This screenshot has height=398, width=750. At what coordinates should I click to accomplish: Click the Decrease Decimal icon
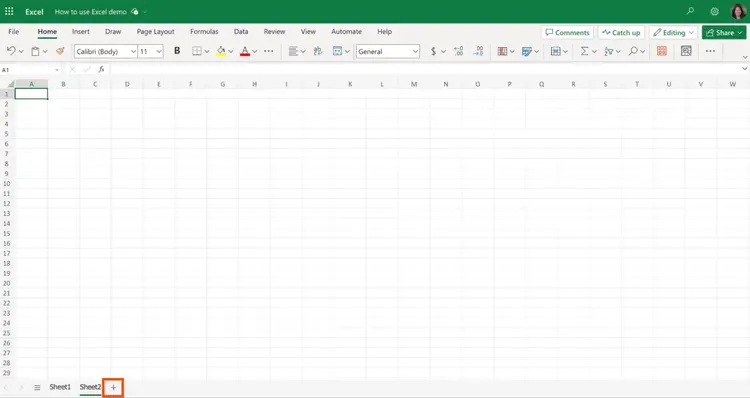pyautogui.click(x=478, y=51)
